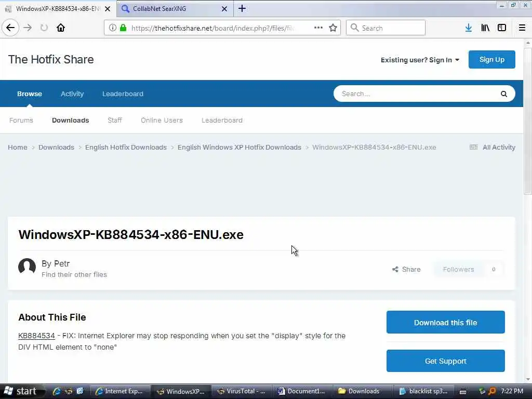Image resolution: width=532 pixels, height=399 pixels.
Task: Open the Online Users page
Action: [x=162, y=121]
